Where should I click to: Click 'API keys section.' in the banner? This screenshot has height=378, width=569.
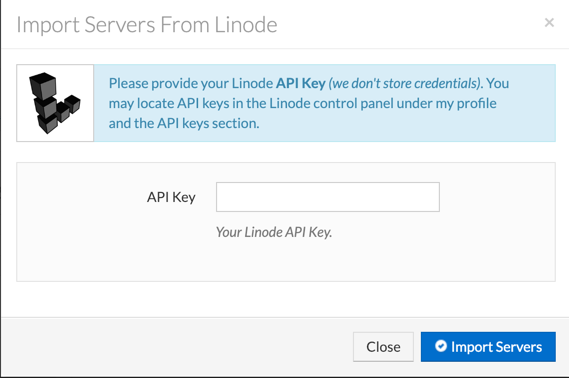208,123
